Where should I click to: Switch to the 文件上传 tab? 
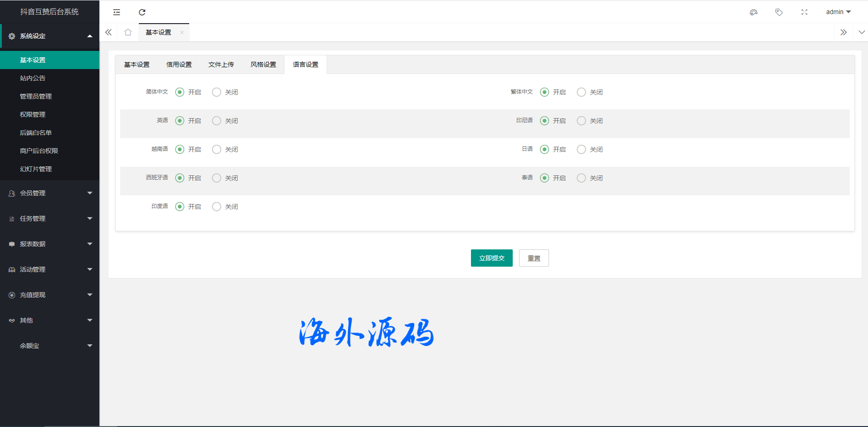221,65
